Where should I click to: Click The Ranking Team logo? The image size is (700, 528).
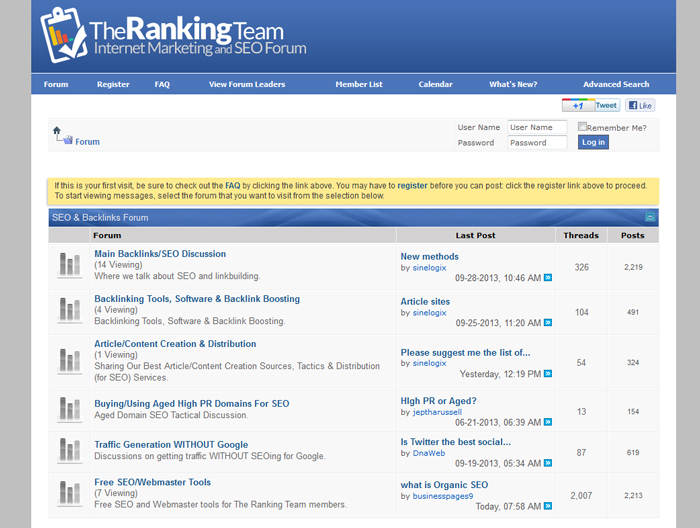coord(173,37)
